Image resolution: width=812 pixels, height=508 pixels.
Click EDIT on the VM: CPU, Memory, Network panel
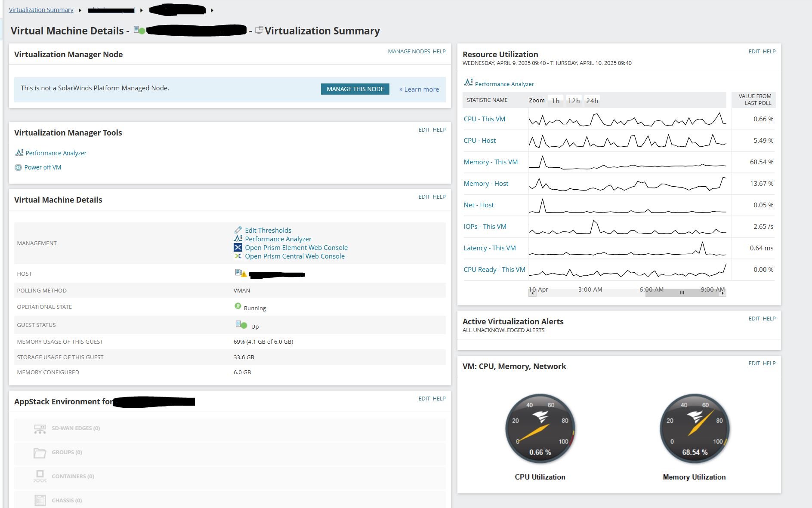[754, 363]
